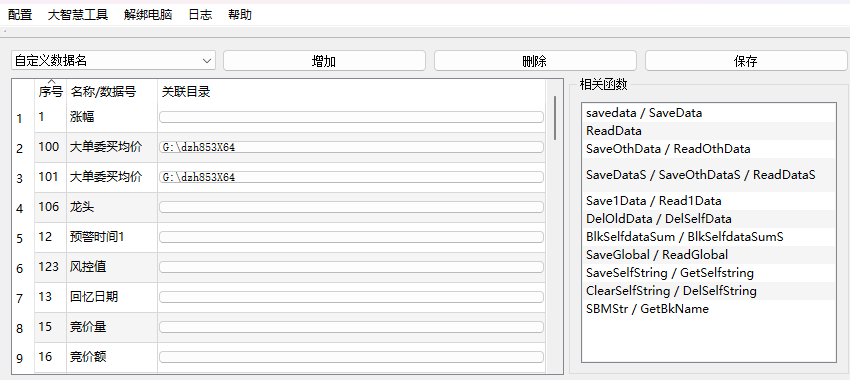
Task: Open the 帮助 menu
Action: pos(240,15)
